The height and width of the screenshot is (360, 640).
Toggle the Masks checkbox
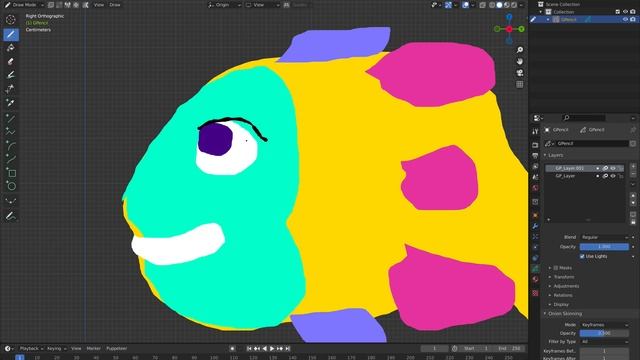coord(556,268)
